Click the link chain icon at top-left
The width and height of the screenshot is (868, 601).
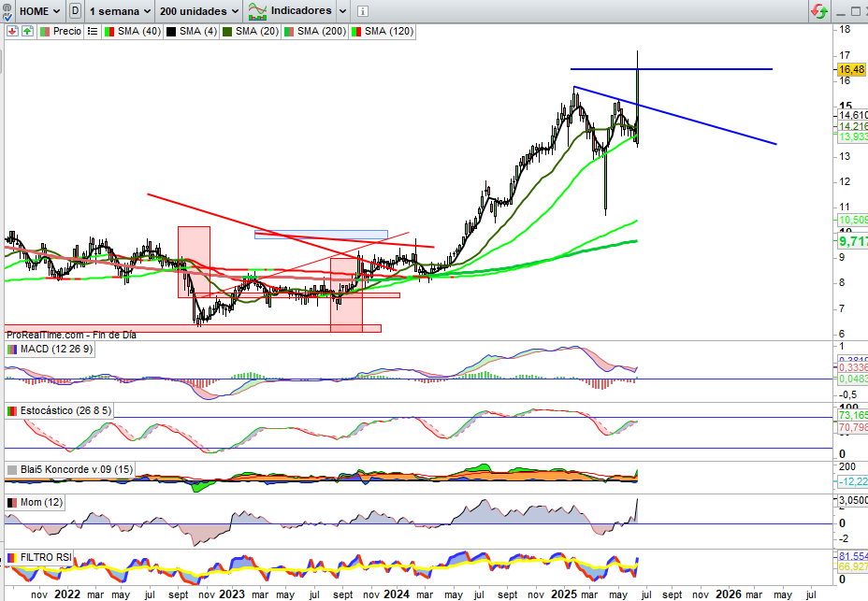[x=7, y=7]
